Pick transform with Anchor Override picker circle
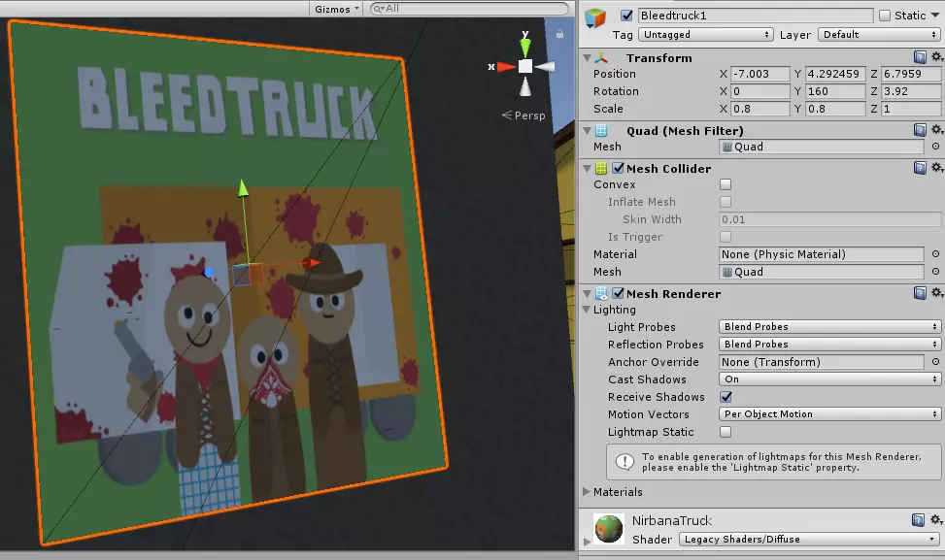 click(x=935, y=362)
